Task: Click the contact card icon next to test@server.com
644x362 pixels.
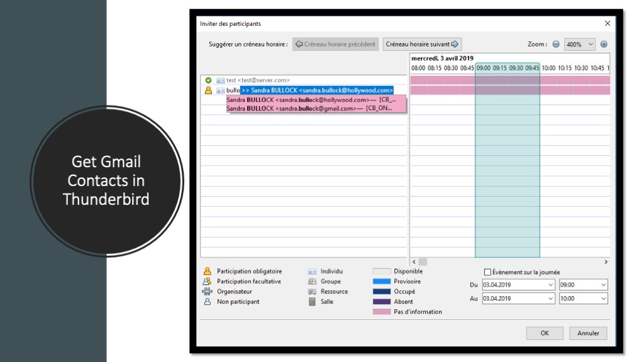Action: click(220, 80)
